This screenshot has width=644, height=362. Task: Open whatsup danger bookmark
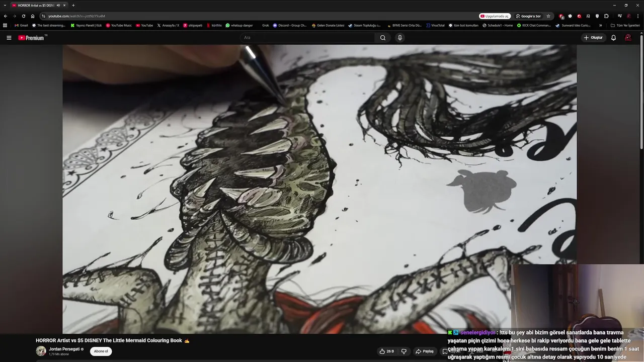(239, 25)
